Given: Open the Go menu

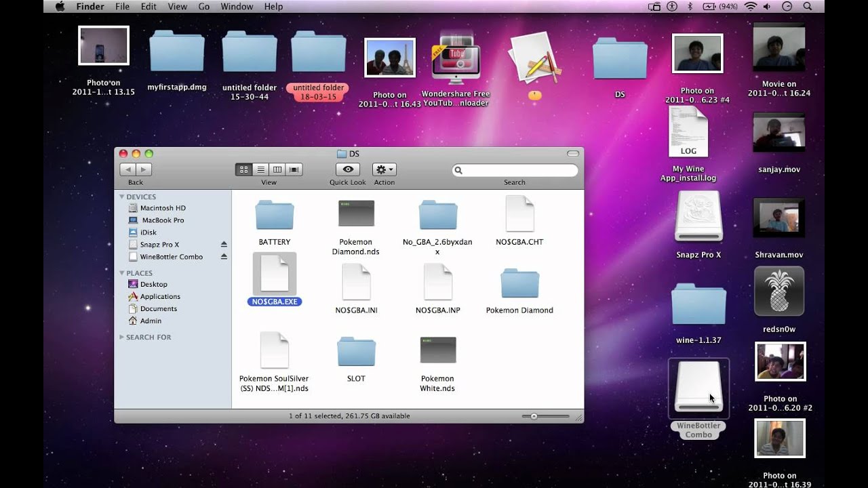Looking at the screenshot, I should point(204,6).
